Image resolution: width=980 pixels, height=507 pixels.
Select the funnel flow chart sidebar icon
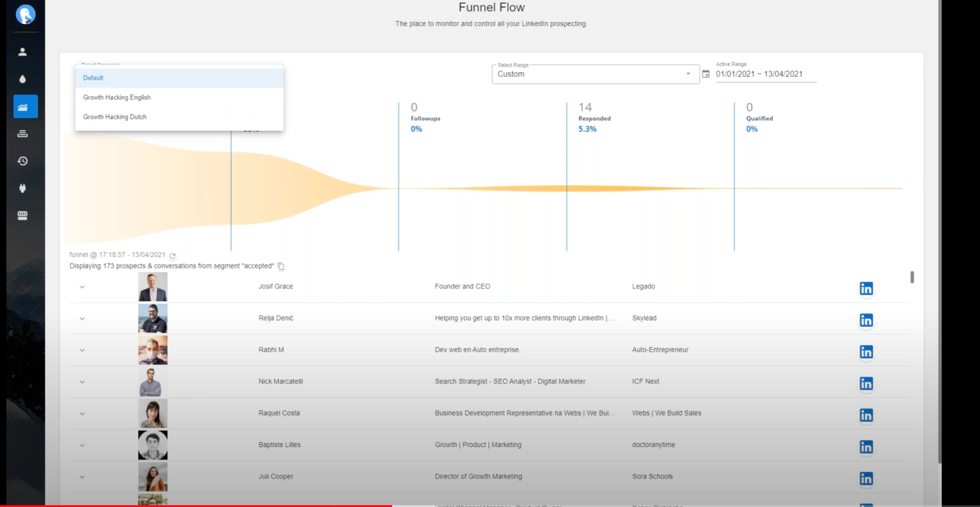25,107
